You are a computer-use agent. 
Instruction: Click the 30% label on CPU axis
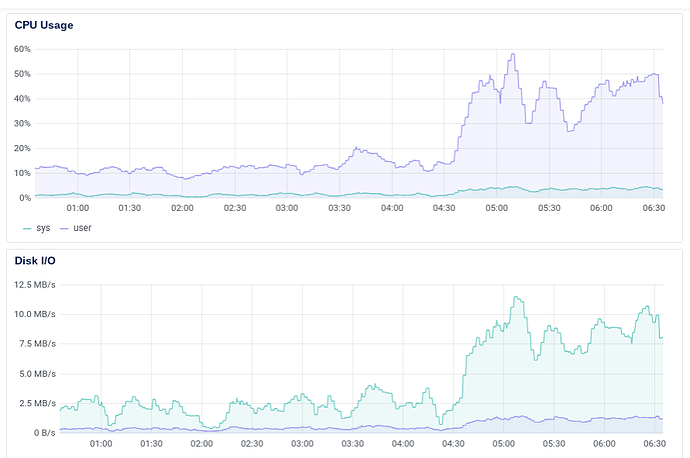(x=22, y=123)
